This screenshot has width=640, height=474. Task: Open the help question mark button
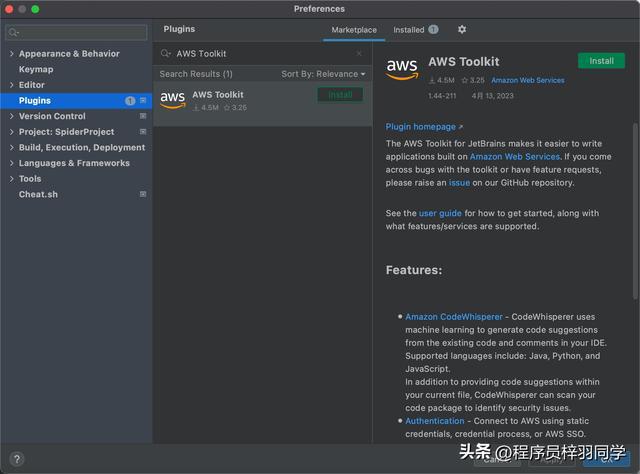click(x=16, y=459)
